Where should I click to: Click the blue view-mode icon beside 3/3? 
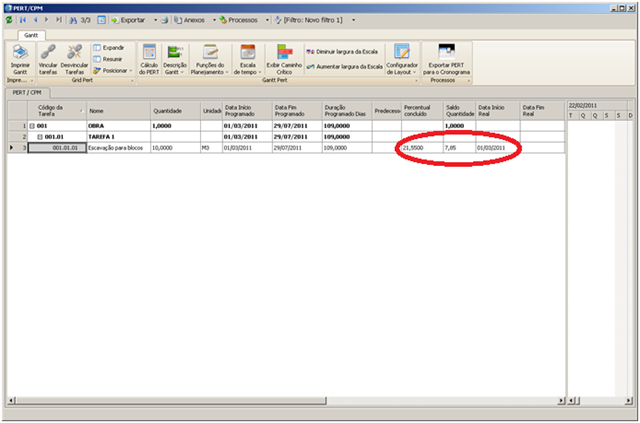tap(101, 20)
